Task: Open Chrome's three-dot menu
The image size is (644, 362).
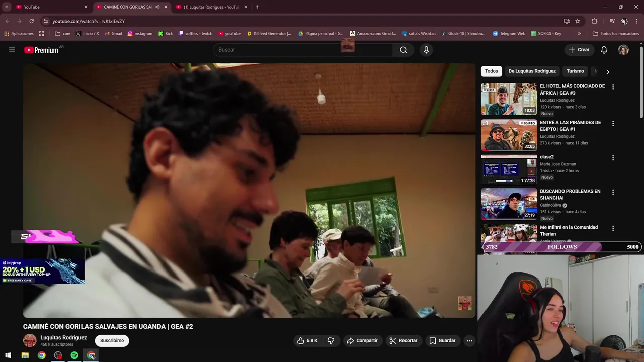Action: pyautogui.click(x=637, y=21)
